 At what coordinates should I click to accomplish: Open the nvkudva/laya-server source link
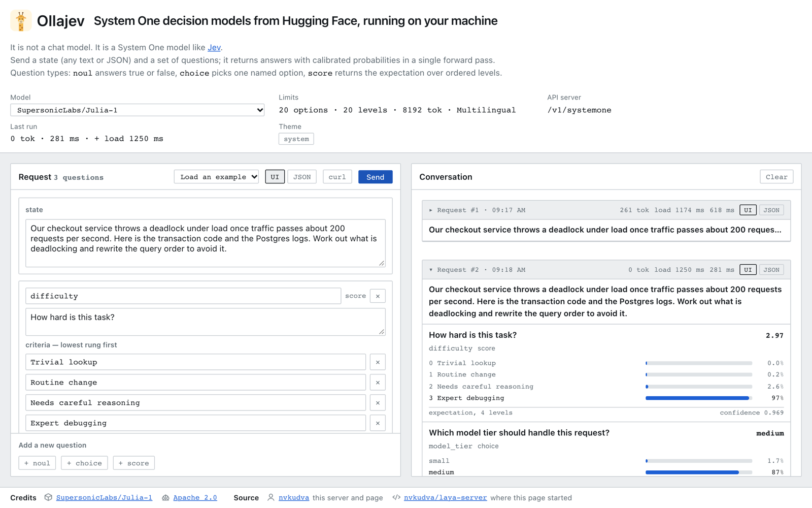tap(445, 497)
